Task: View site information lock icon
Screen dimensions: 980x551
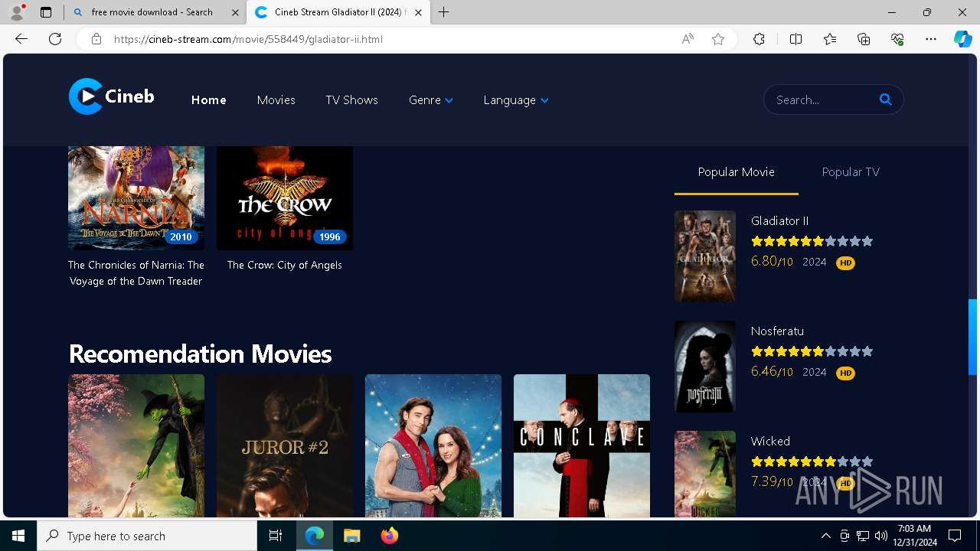Action: 96,39
